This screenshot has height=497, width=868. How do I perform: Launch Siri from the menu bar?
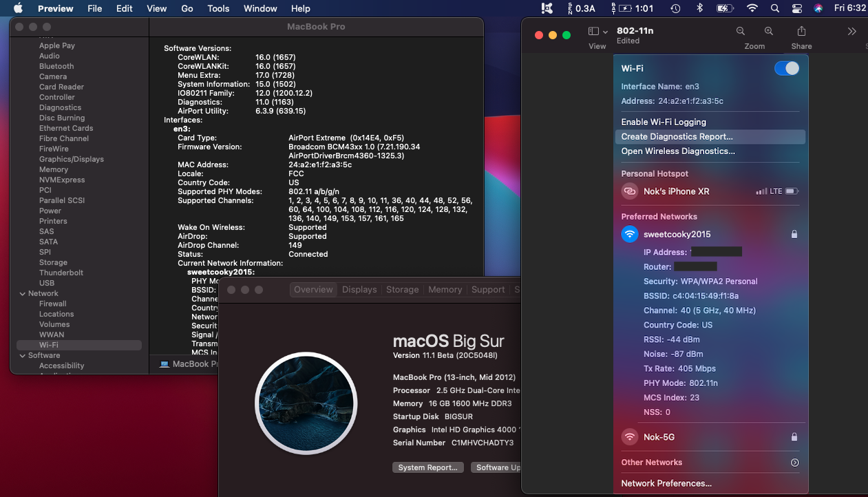point(818,8)
